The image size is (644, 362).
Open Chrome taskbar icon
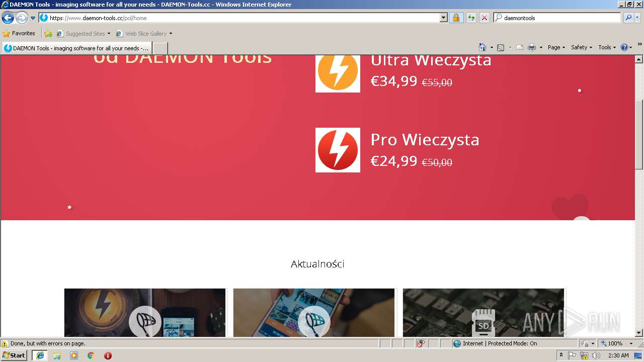click(91, 355)
